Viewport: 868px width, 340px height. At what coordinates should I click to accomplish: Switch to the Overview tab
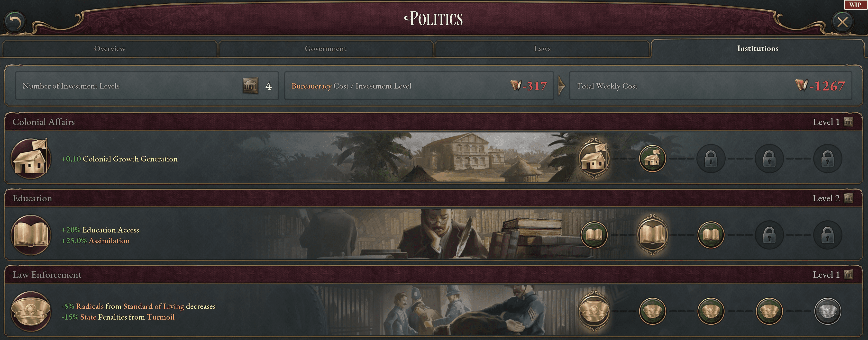[110, 49]
